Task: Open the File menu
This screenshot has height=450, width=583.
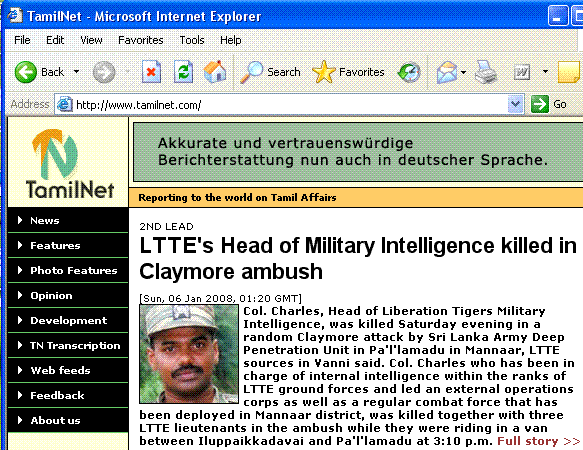Action: (22, 40)
